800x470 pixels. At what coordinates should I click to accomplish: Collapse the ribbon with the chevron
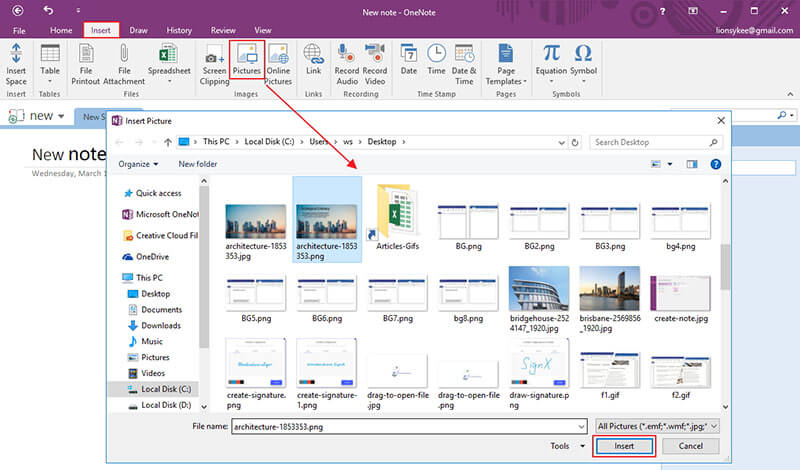click(790, 94)
